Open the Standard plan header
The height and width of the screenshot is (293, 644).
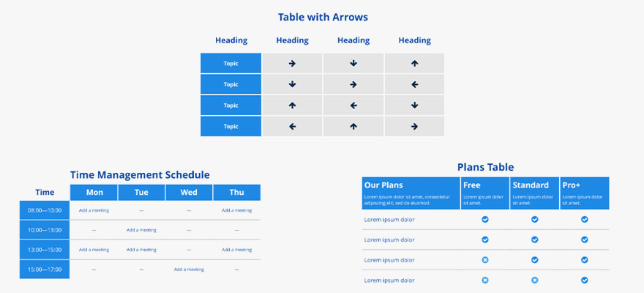coord(534,193)
